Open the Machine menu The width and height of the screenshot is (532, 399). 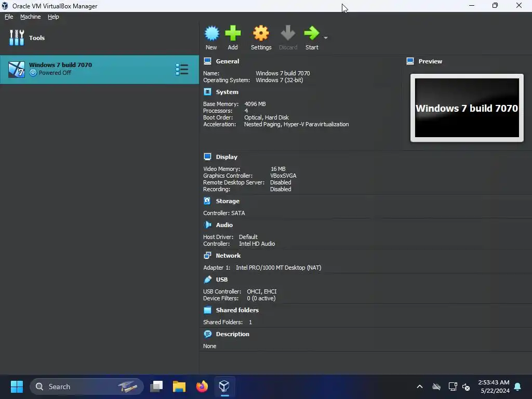30,17
